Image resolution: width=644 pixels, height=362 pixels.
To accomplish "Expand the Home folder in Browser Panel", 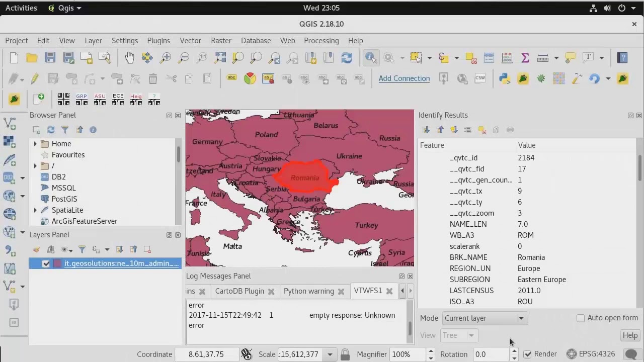I will (x=35, y=144).
